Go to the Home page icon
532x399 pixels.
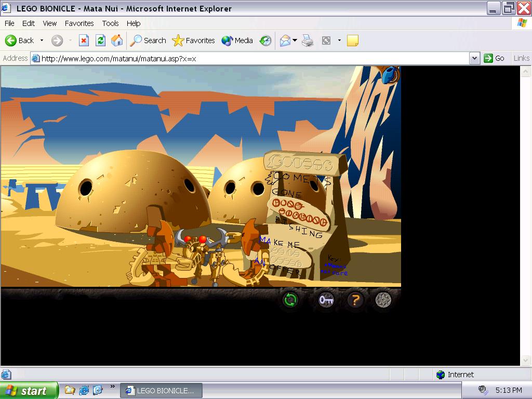(117, 41)
